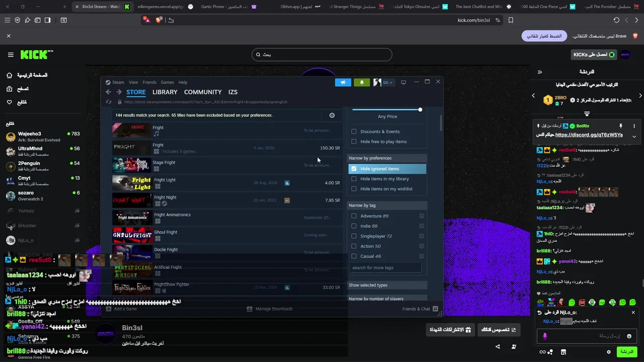
Task: Open Wajeeho3 channel in sidebar
Action: tap(43, 136)
